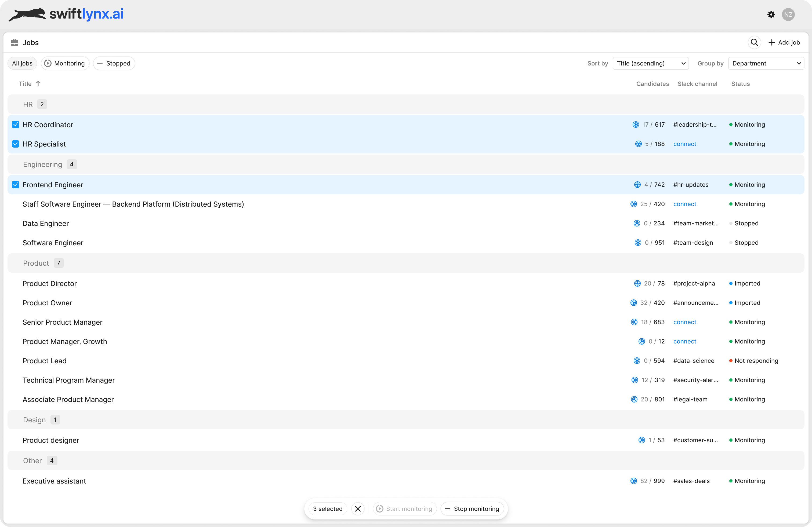Screen dimensions: 812x527
Task: Click connect link for Senior Product Manager
Action: click(x=684, y=322)
